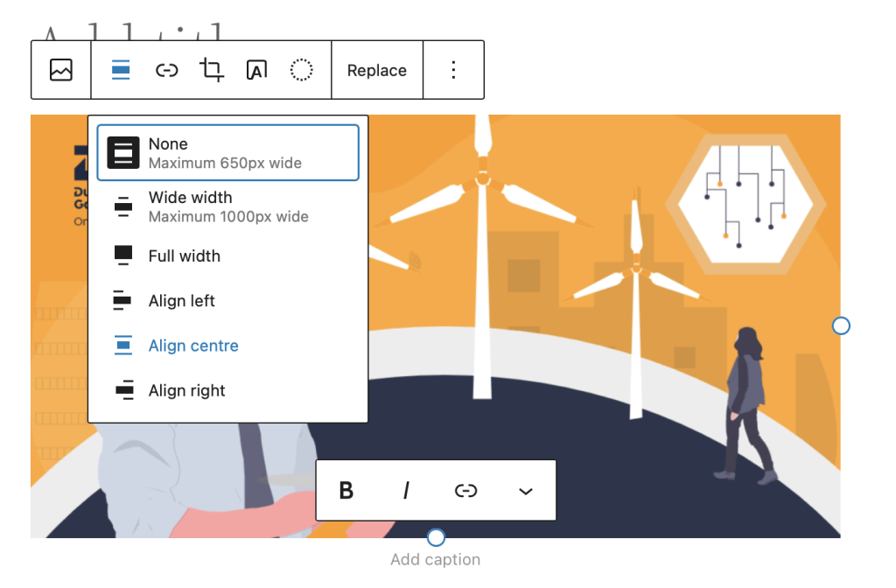
Task: Open the three-dot more options menu
Action: 453,69
